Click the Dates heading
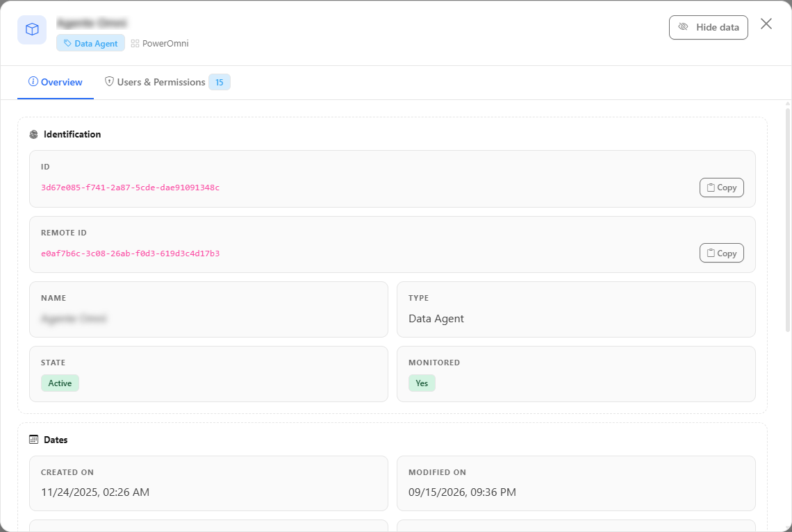The height and width of the screenshot is (532, 792). (56, 440)
